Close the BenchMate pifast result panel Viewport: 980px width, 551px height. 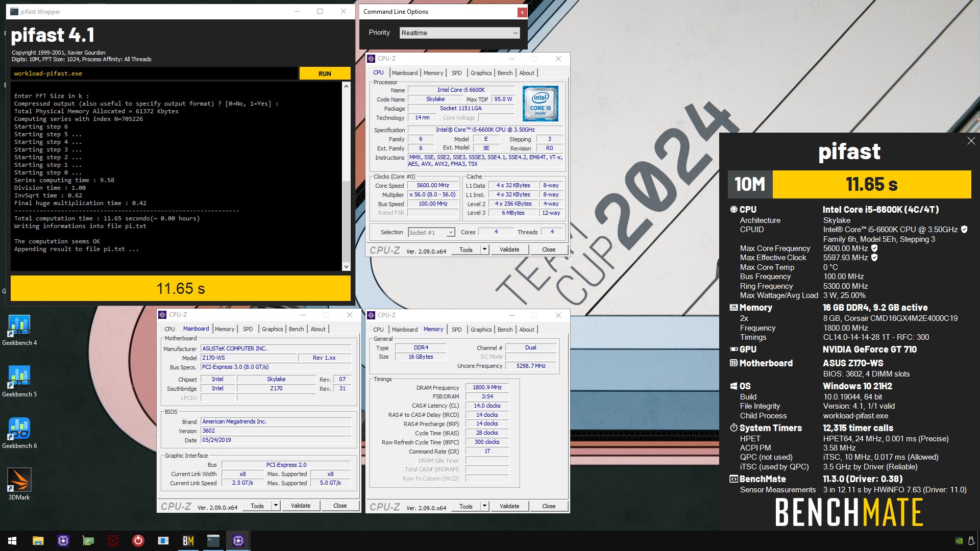click(x=971, y=141)
